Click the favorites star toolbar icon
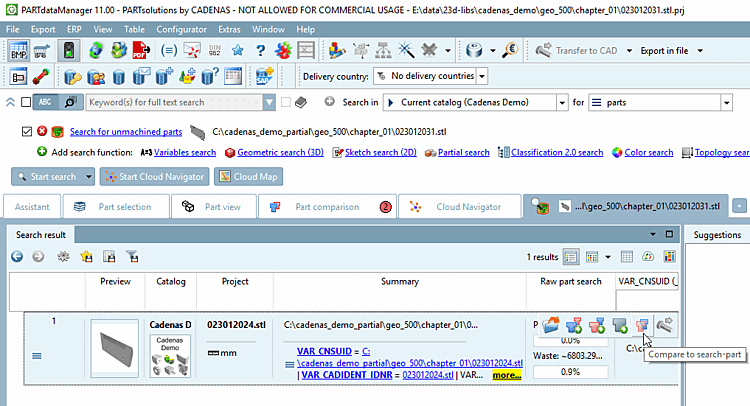750x406 pixels. pyautogui.click(x=238, y=50)
